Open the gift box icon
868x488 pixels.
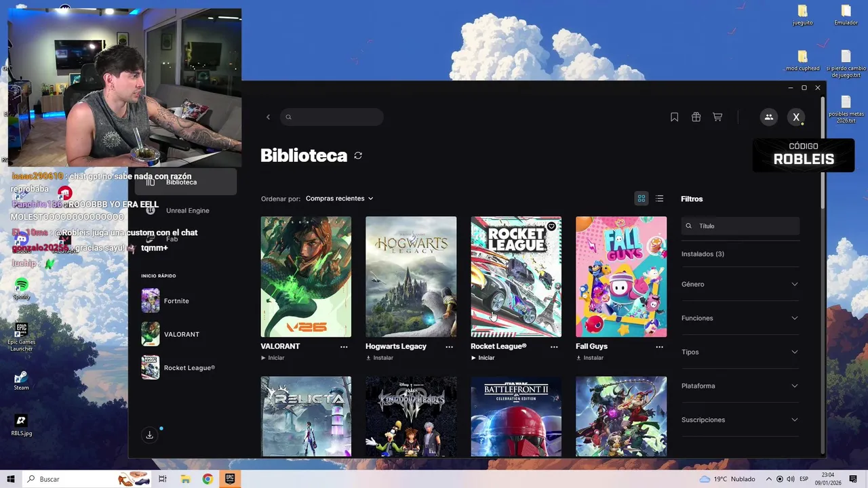[x=696, y=117]
